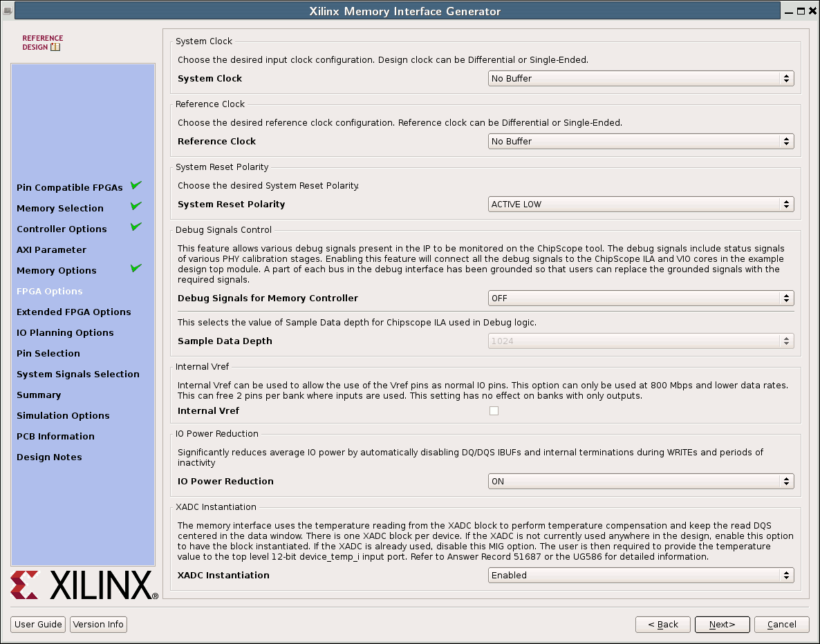Open the System Reset Polarity dropdown
The height and width of the screenshot is (644, 820).
(641, 204)
